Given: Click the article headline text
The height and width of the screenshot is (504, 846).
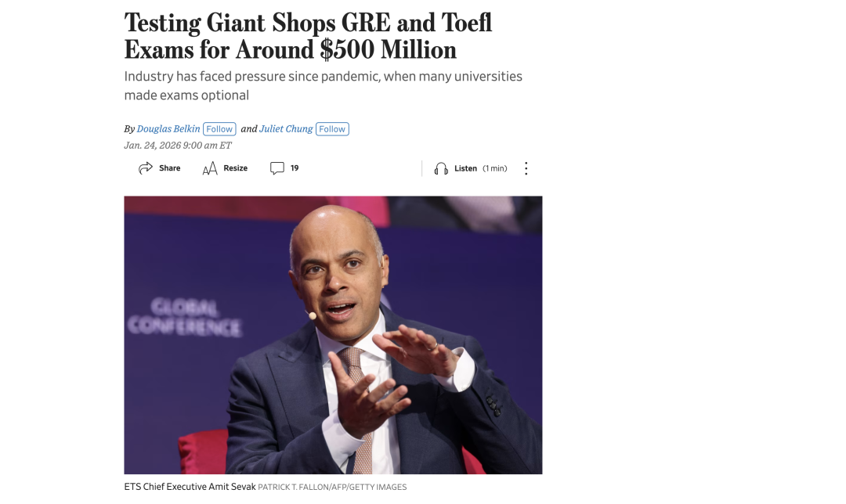Looking at the screenshot, I should [x=308, y=36].
